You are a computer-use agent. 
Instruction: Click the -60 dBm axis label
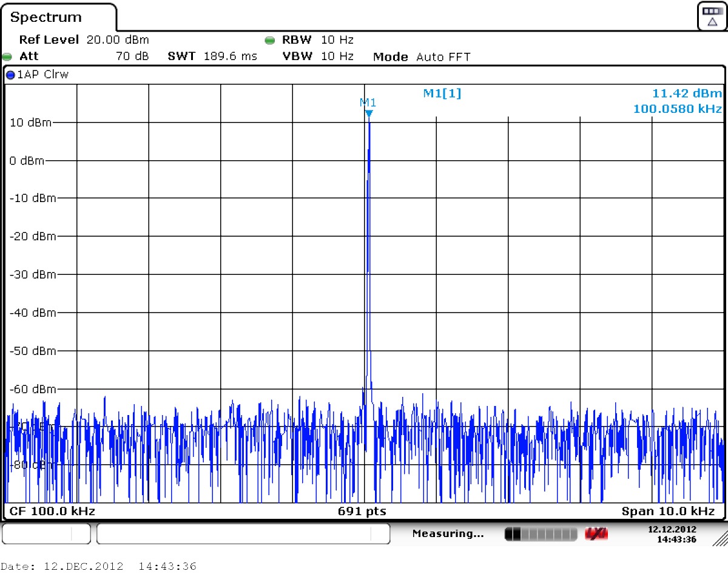pos(35,389)
